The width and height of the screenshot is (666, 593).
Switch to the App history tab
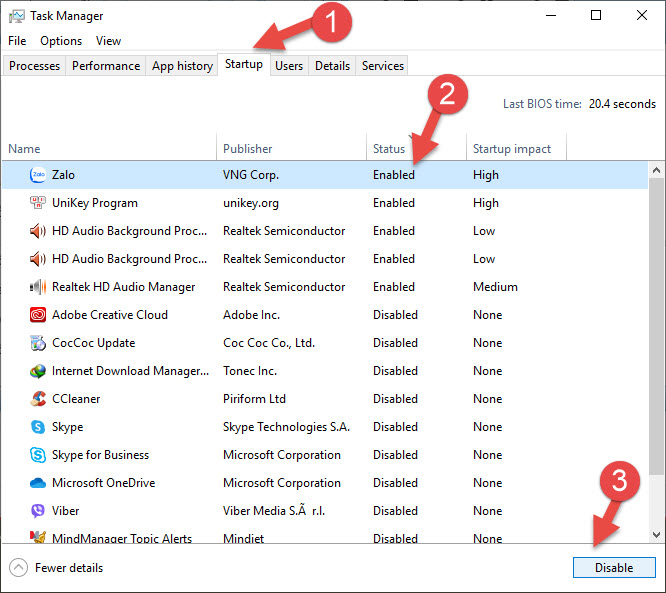tap(182, 66)
